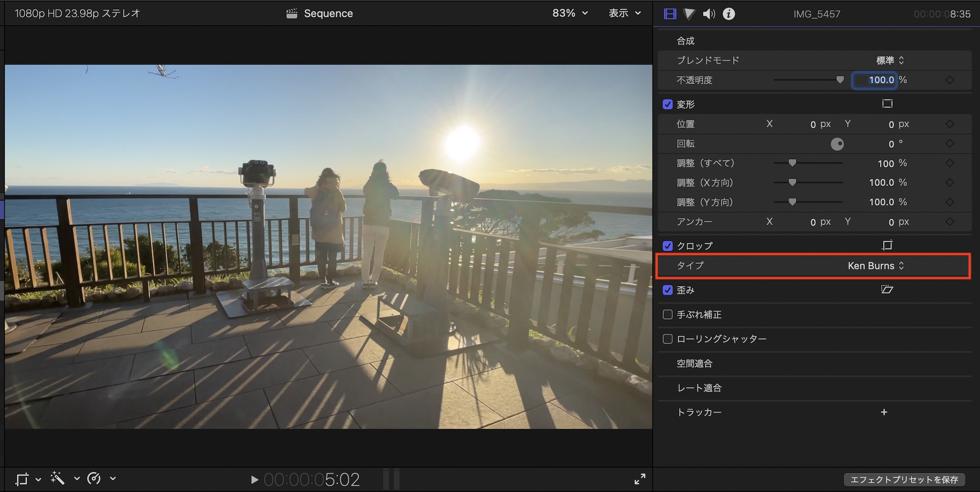980x492 pixels.
Task: Click the 空間適合 section row
Action: click(x=814, y=364)
